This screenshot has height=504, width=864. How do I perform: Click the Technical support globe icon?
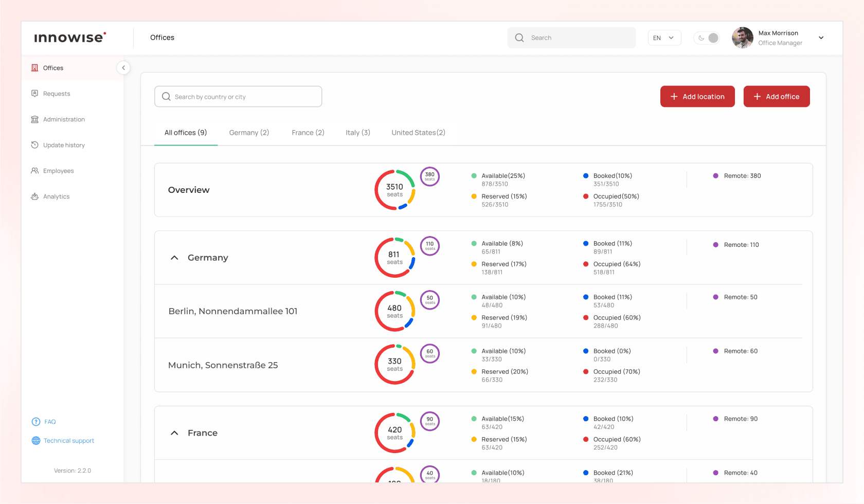point(36,441)
